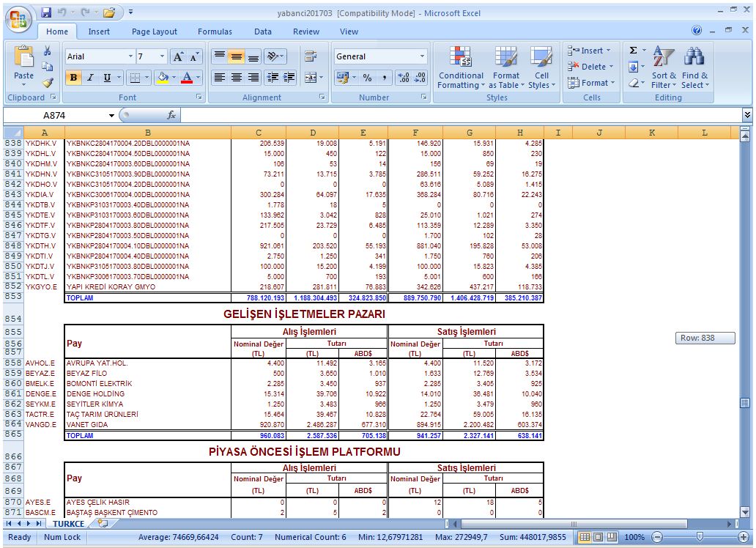Click the Office button logo
This screenshot has height=548, width=756.
click(19, 21)
